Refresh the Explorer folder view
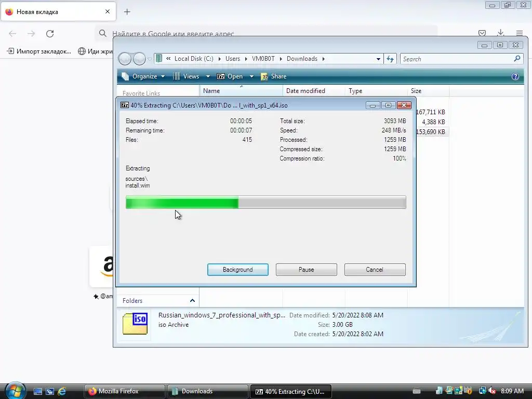Viewport: 532px width, 399px height. [x=390, y=59]
